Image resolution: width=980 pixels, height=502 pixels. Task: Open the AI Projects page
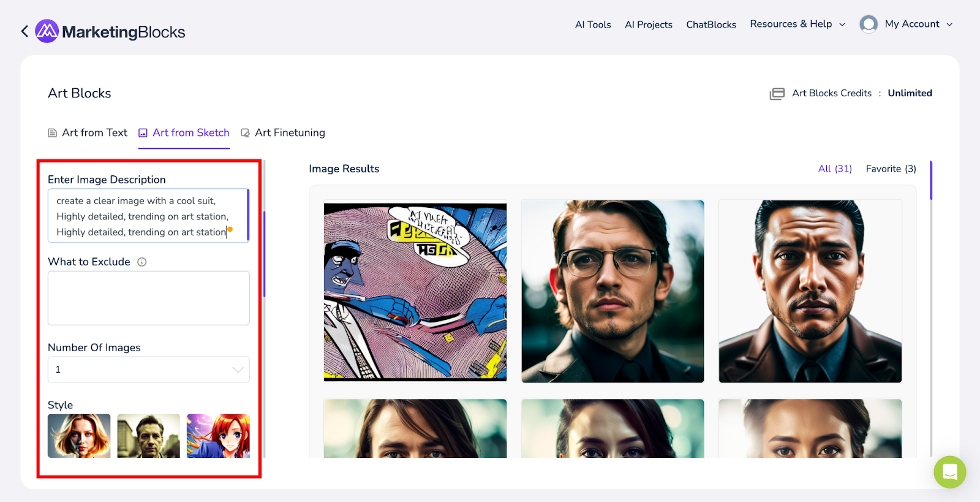pos(649,25)
